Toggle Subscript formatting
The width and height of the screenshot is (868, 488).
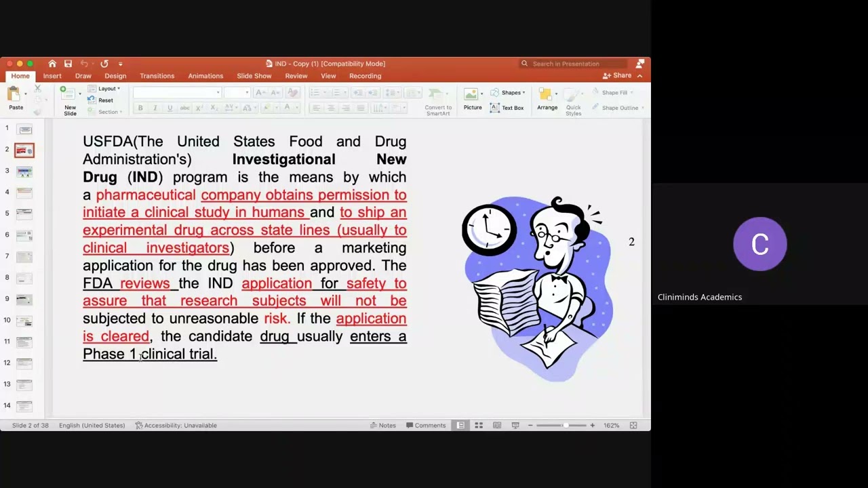tap(214, 108)
